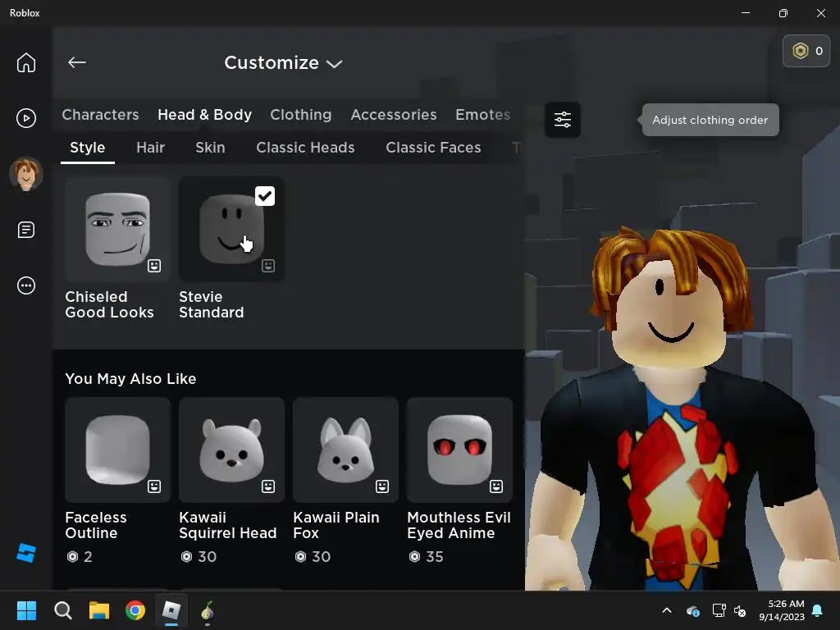Open the Emotes tab
Image resolution: width=840 pixels, height=630 pixels.
[482, 115]
